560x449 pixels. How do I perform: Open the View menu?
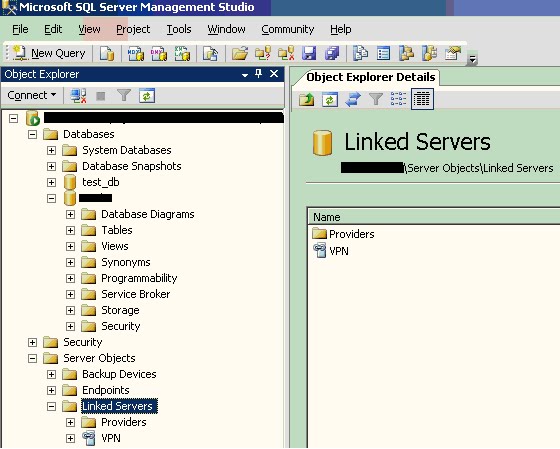tap(89, 29)
